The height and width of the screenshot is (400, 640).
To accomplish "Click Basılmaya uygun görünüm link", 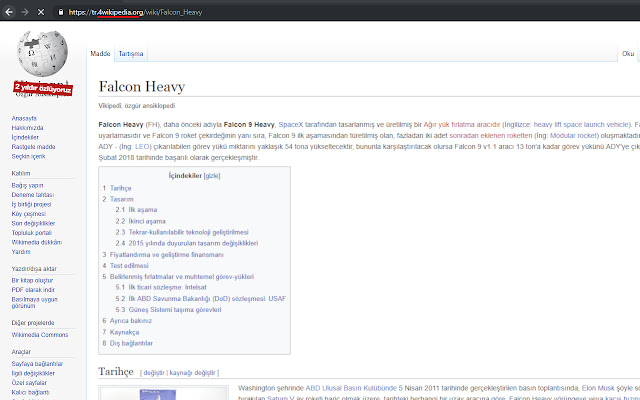I will click(34, 302).
